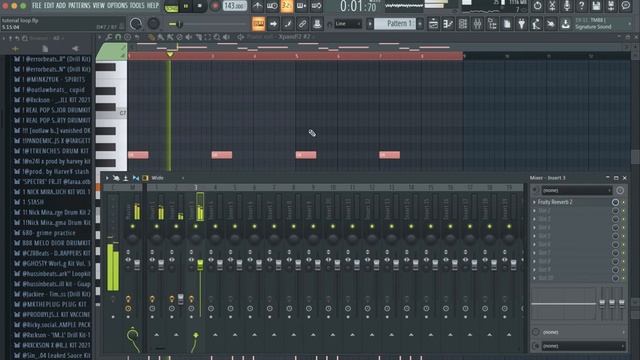Select browser item '680- grime practice'

pos(49,233)
